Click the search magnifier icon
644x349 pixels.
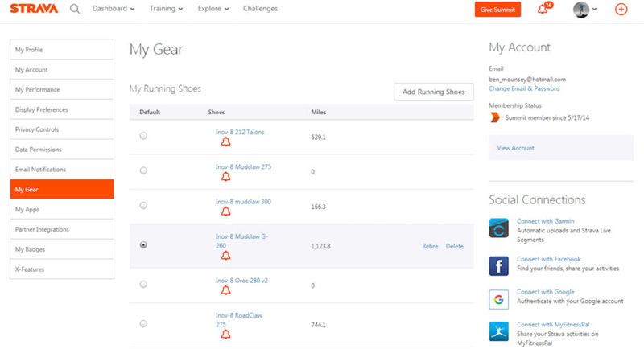point(75,10)
